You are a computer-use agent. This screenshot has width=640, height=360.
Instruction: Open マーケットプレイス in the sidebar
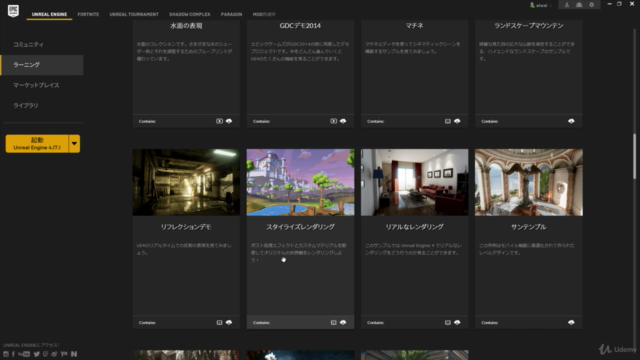point(36,85)
